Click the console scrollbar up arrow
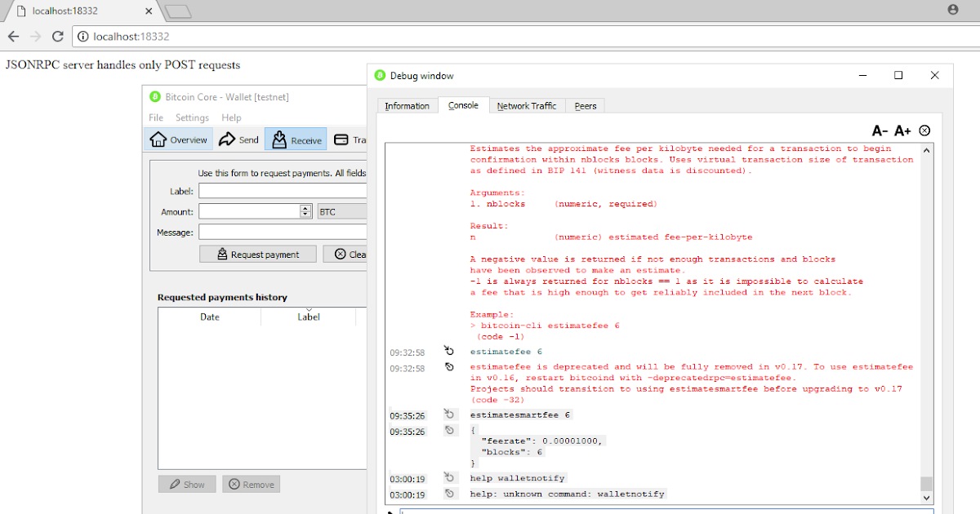The image size is (980, 514). click(x=926, y=150)
